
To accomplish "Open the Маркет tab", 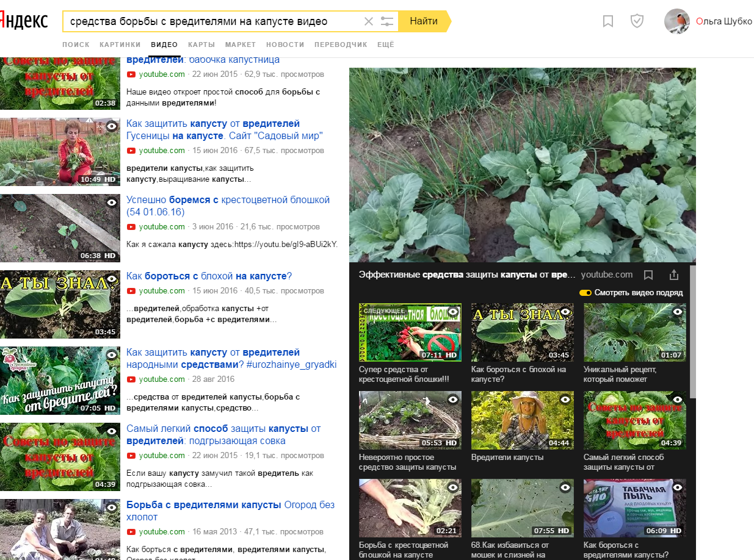I will click(x=241, y=45).
